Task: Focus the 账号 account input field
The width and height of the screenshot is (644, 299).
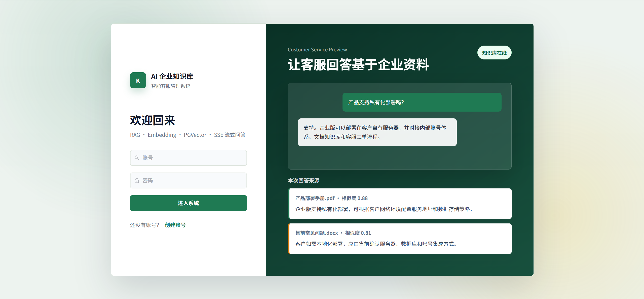Action: [188, 158]
